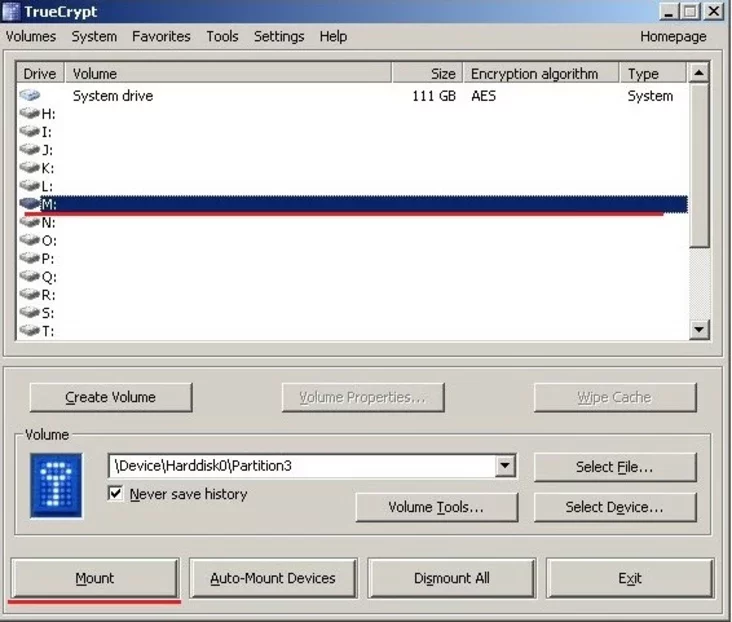Open the Homepage link in menu bar
Screen dimensions: 732x622
(x=673, y=36)
